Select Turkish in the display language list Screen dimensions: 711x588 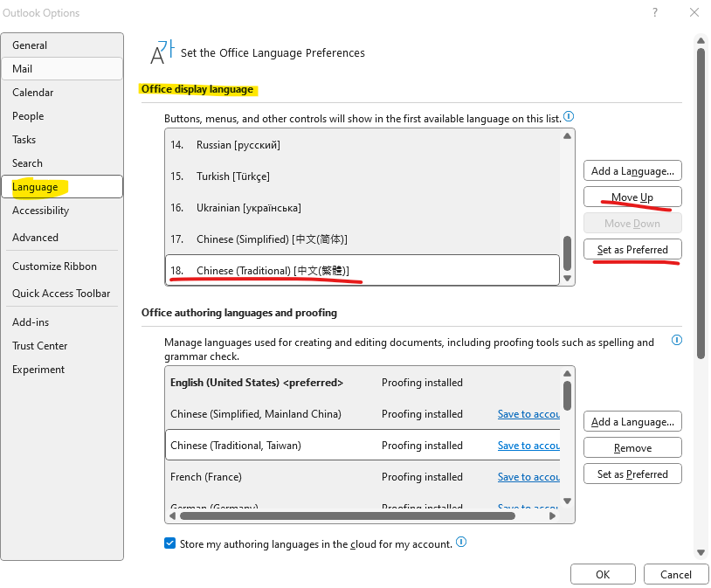tap(362, 176)
